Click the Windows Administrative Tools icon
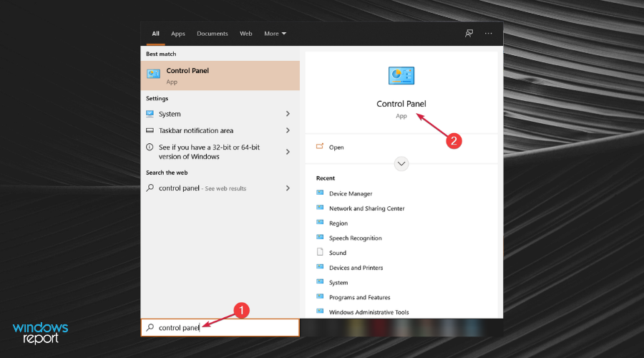644x358 pixels. click(x=320, y=311)
